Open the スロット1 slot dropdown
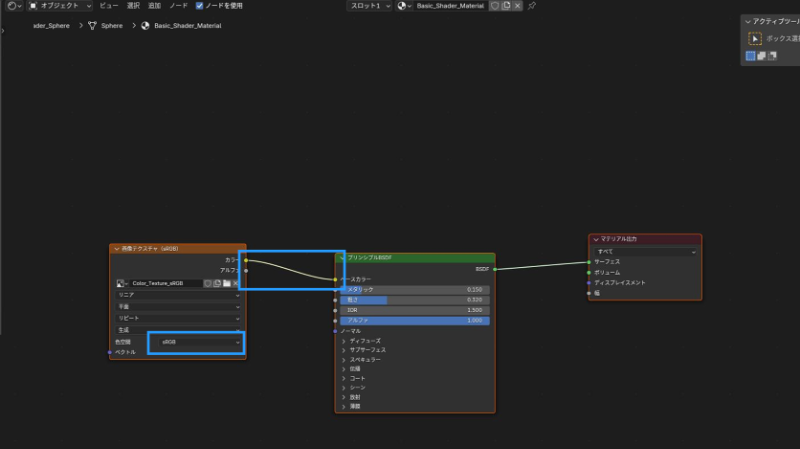 [369, 6]
